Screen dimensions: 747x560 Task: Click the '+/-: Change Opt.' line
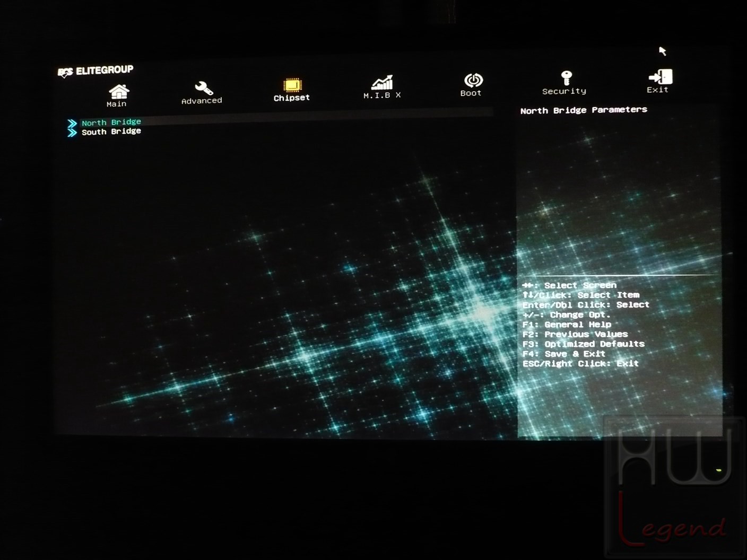(x=567, y=314)
